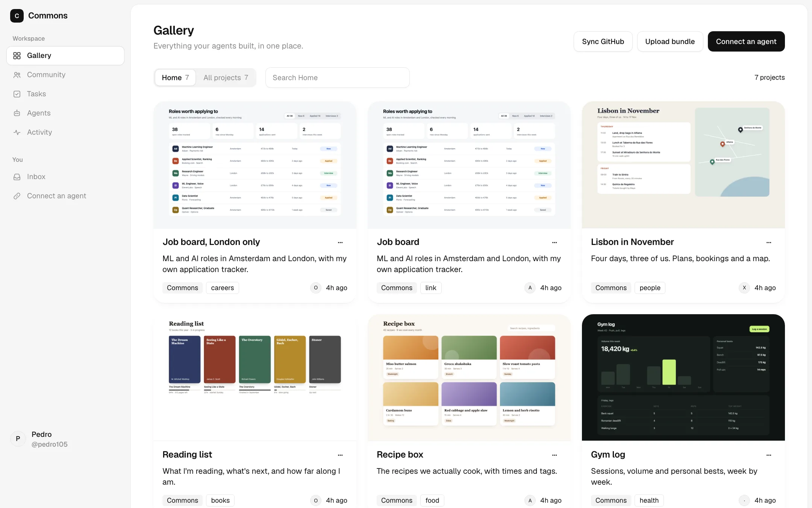Click the food tag
The width and height of the screenshot is (812, 508).
[432, 500]
